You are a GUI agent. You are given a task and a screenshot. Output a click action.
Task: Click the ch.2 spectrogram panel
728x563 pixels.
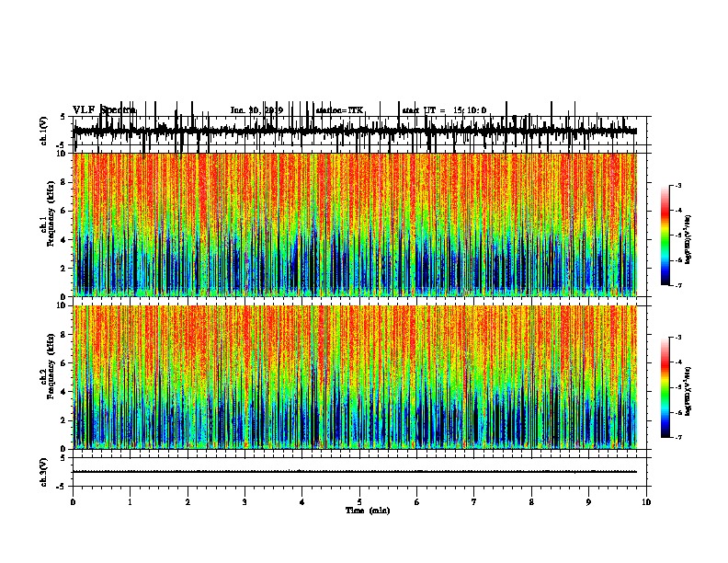coord(355,377)
